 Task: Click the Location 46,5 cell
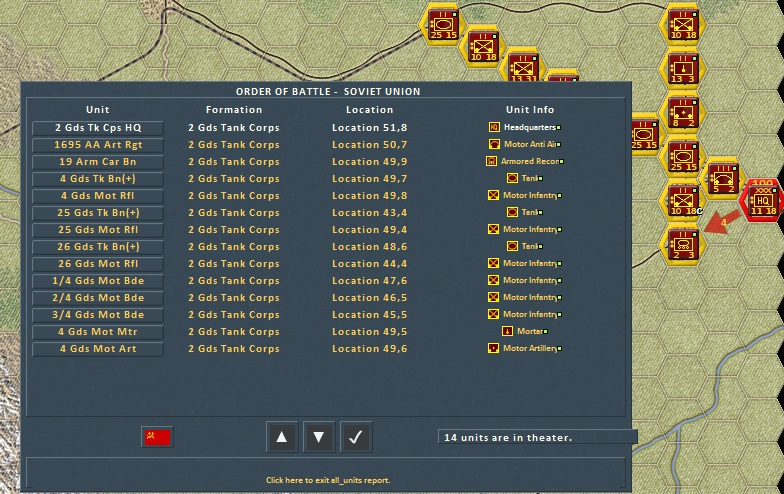point(370,298)
